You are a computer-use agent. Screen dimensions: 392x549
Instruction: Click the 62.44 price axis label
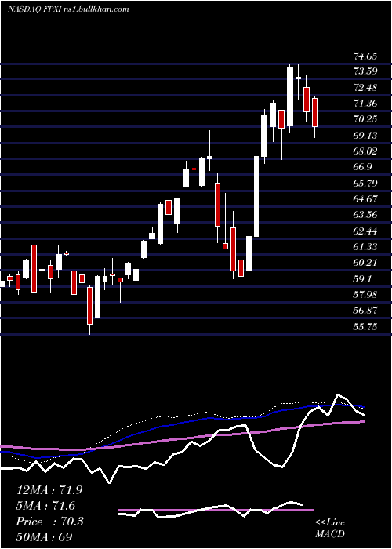click(365, 231)
